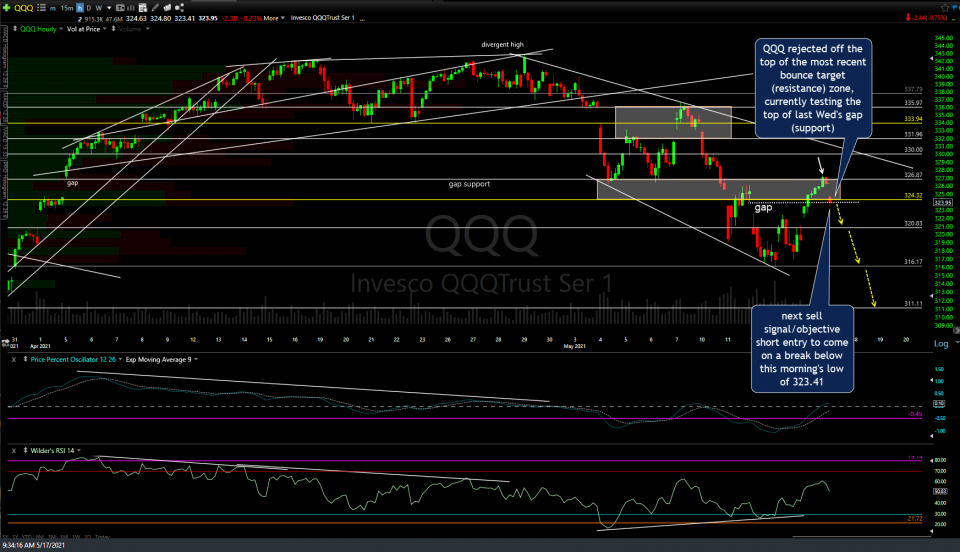Click the 323.95 current price marker

click(943, 203)
